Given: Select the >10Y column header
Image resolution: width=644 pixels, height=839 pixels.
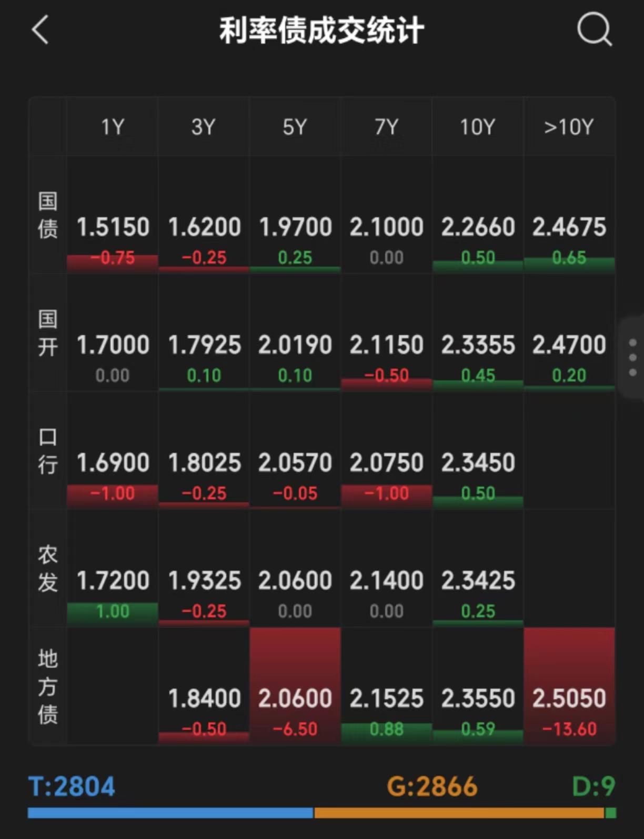Looking at the screenshot, I should (569, 127).
